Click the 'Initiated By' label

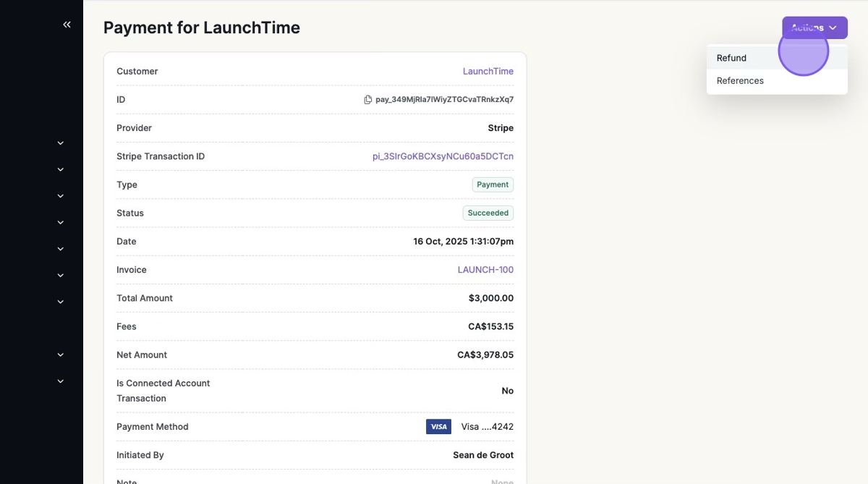(140, 455)
